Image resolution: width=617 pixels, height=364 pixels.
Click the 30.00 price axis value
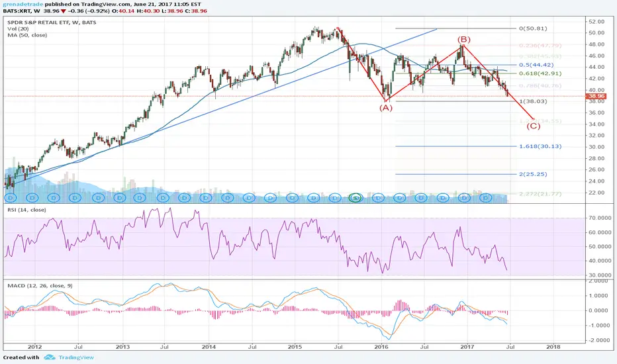[x=596, y=147]
